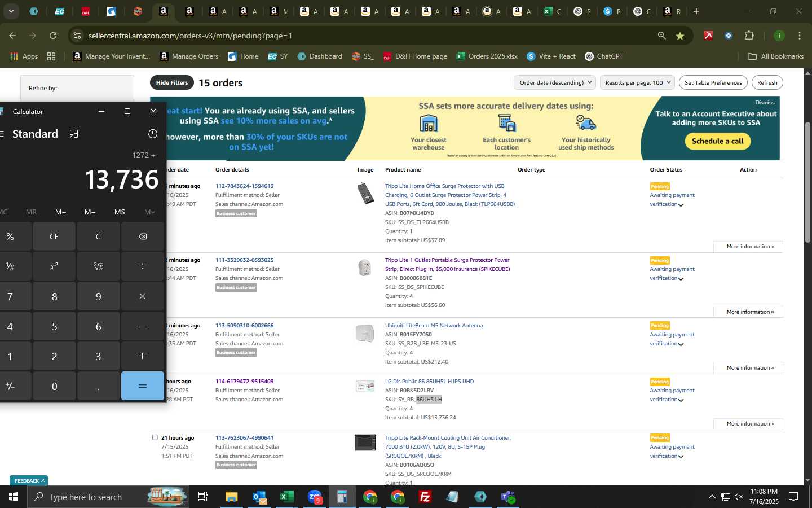Image resolution: width=812 pixels, height=508 pixels.
Task: Open ChatGPT bookmark
Action: point(604,56)
